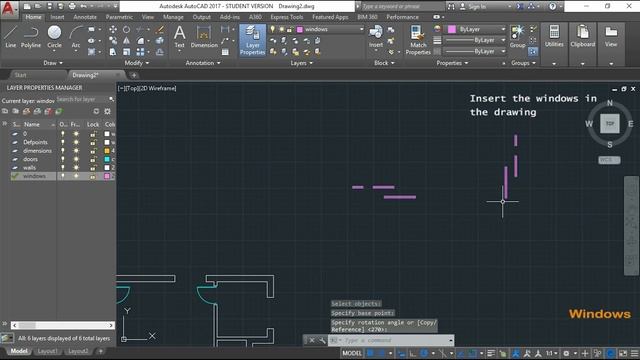Click the Set Current layer green check icon
Screen dimensions: 640x360
(x=59, y=111)
